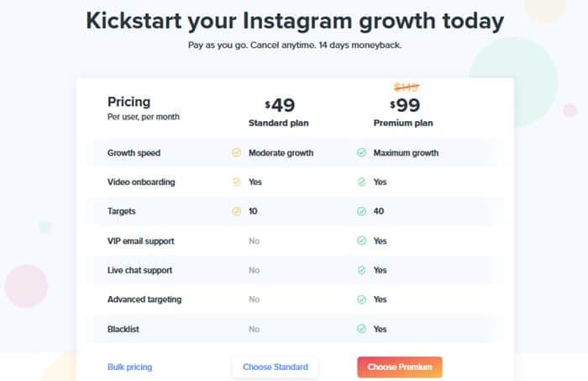Screen dimensions: 588x381
Task: Click the green check icon in the Premium Video onboarding row
Action: pos(361,182)
